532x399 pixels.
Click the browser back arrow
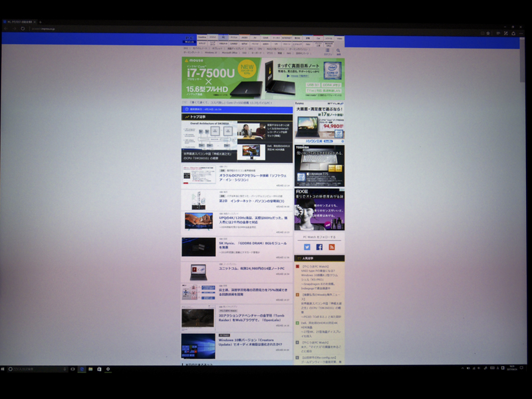[x=5, y=29]
